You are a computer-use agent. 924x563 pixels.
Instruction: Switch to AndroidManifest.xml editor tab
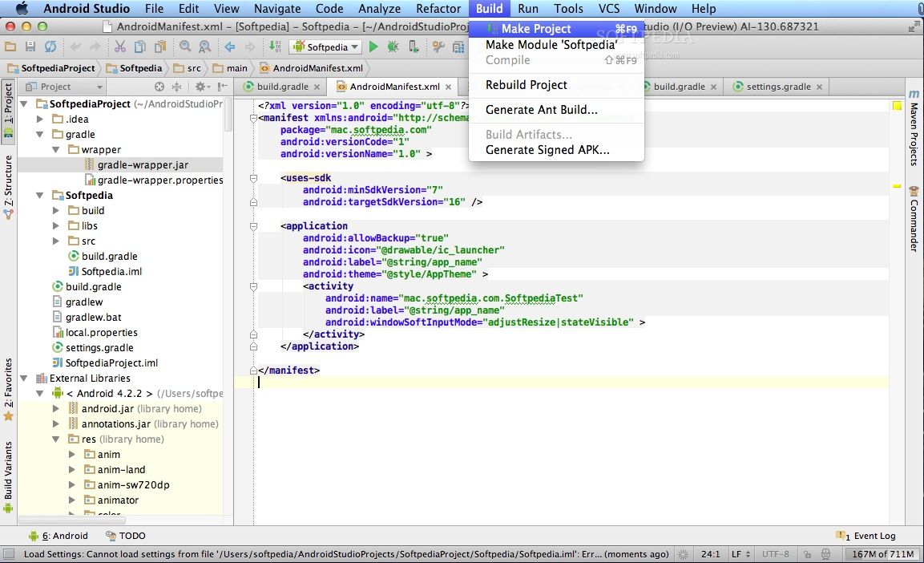pos(394,87)
